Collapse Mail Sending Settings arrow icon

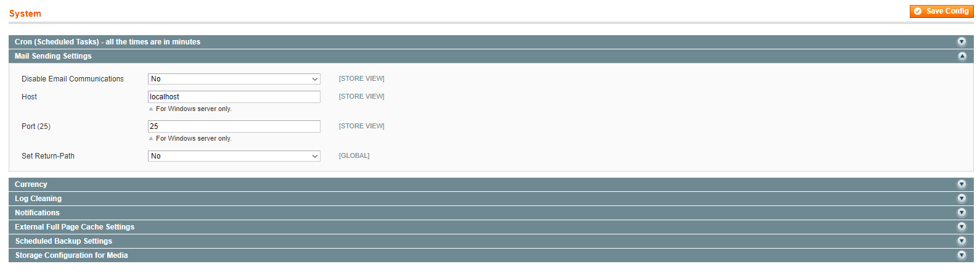click(962, 56)
